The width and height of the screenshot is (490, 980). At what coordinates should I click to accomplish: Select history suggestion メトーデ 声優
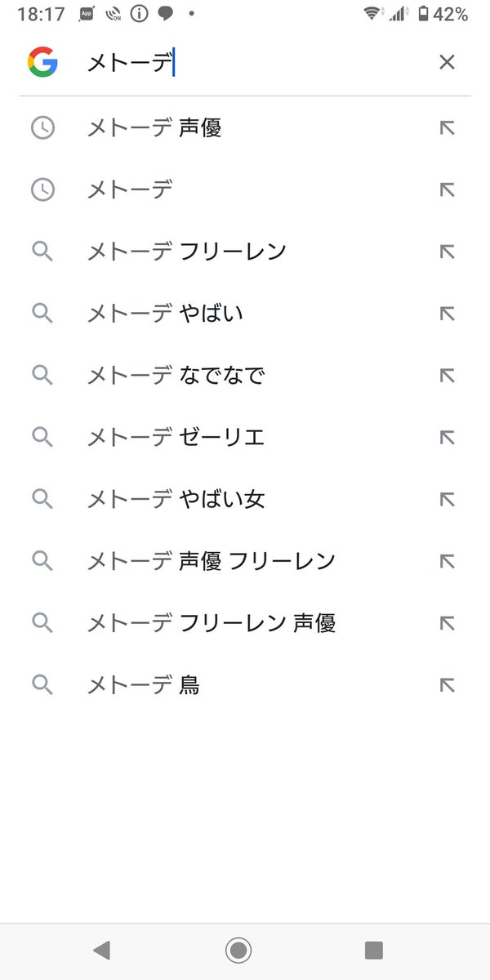coord(154,128)
